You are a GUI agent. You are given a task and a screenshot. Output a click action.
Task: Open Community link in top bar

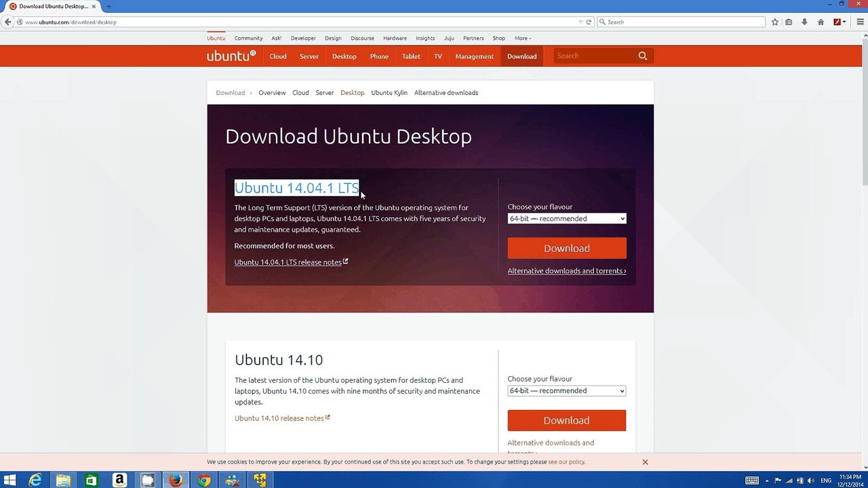click(x=248, y=38)
